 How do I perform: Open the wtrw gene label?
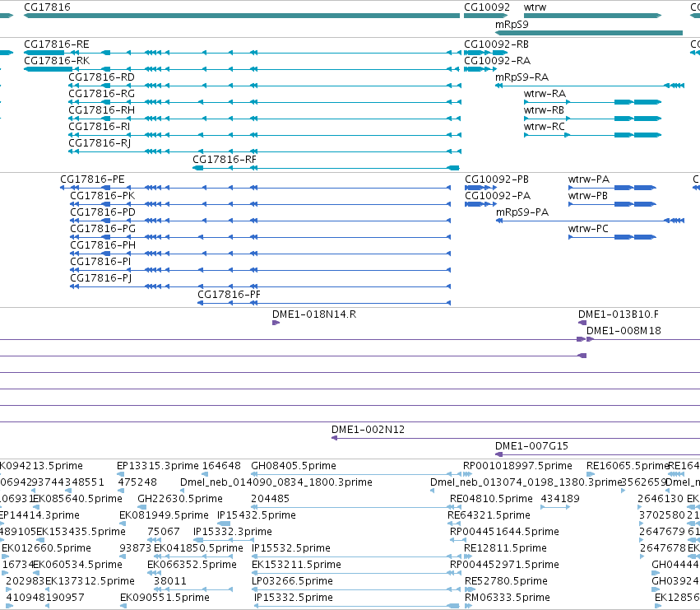(535, 7)
